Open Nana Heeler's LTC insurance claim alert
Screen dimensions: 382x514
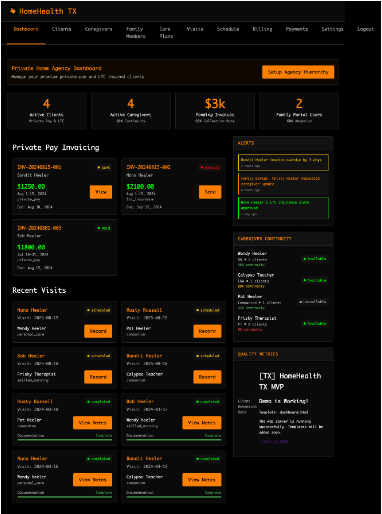pyautogui.click(x=283, y=208)
